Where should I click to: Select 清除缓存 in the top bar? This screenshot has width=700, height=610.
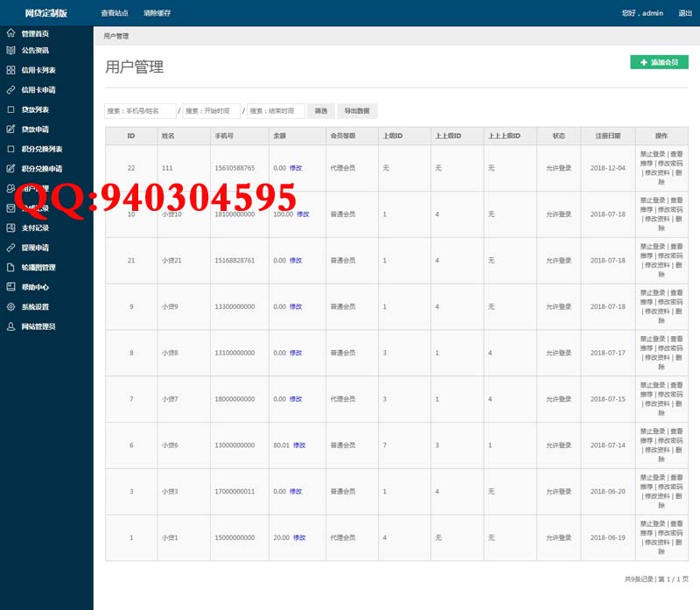157,13
